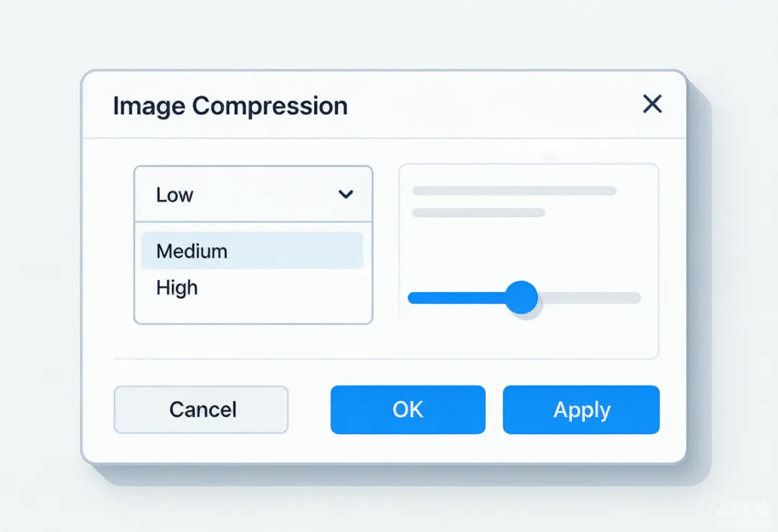Click the "Low" selected value text
Image resolution: width=778 pixels, height=532 pixels.
[x=174, y=195]
